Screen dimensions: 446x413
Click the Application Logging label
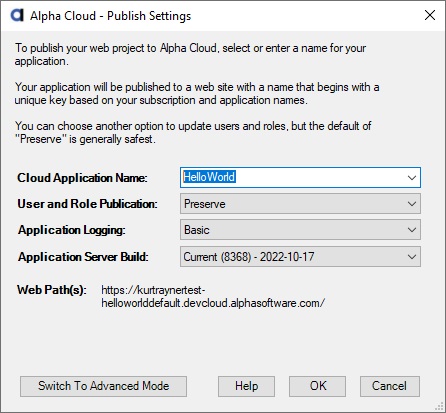coord(72,230)
